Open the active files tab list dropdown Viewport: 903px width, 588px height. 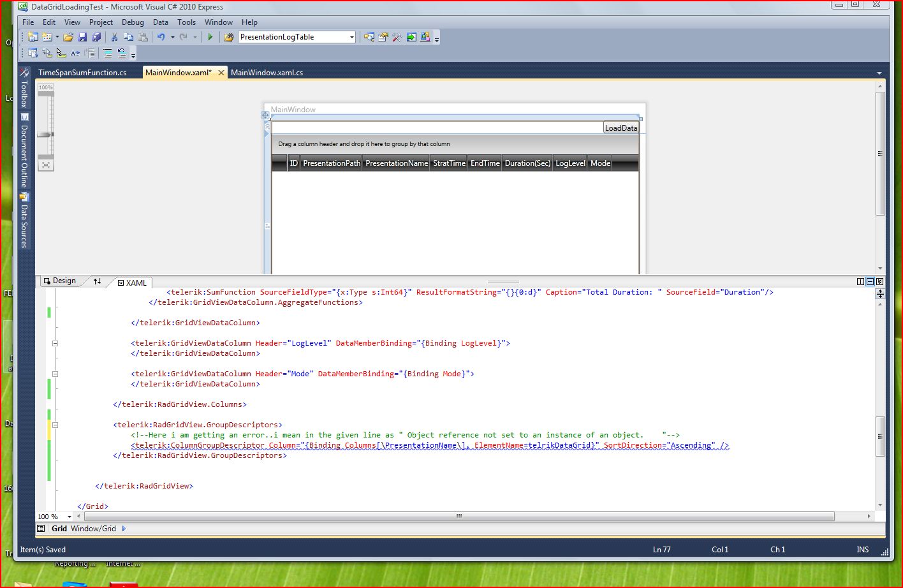879,73
